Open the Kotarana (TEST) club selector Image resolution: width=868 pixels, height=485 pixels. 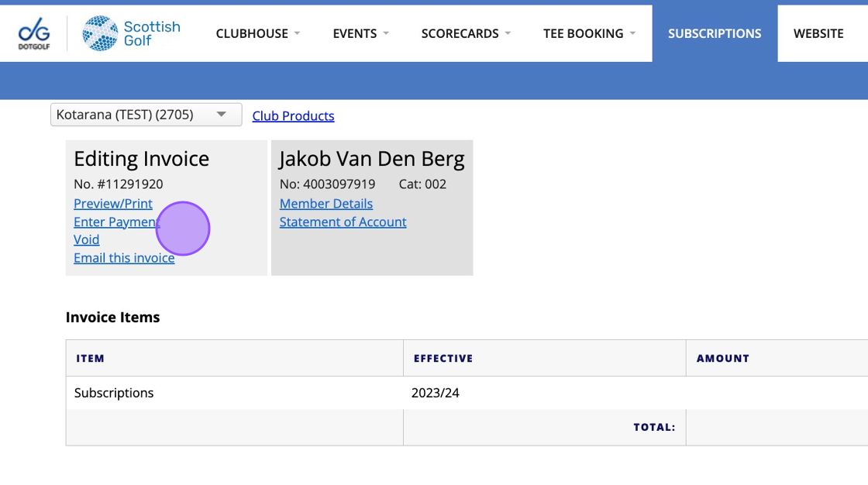point(146,115)
